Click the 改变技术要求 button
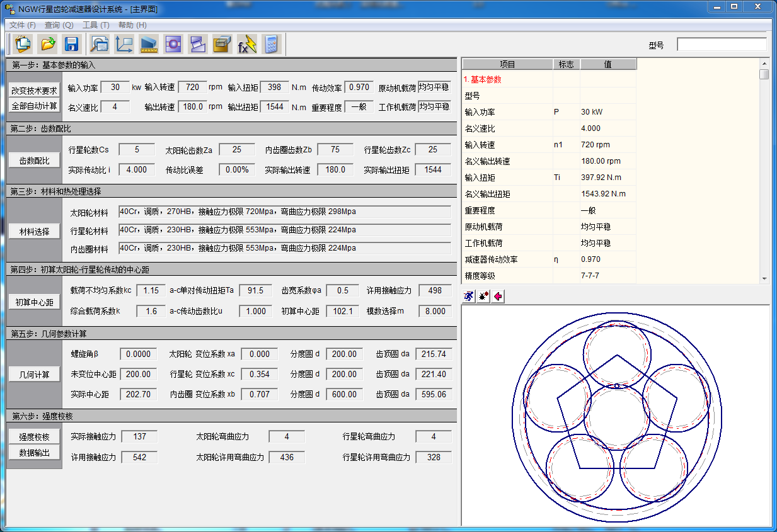The height and width of the screenshot is (532, 777). pos(35,90)
